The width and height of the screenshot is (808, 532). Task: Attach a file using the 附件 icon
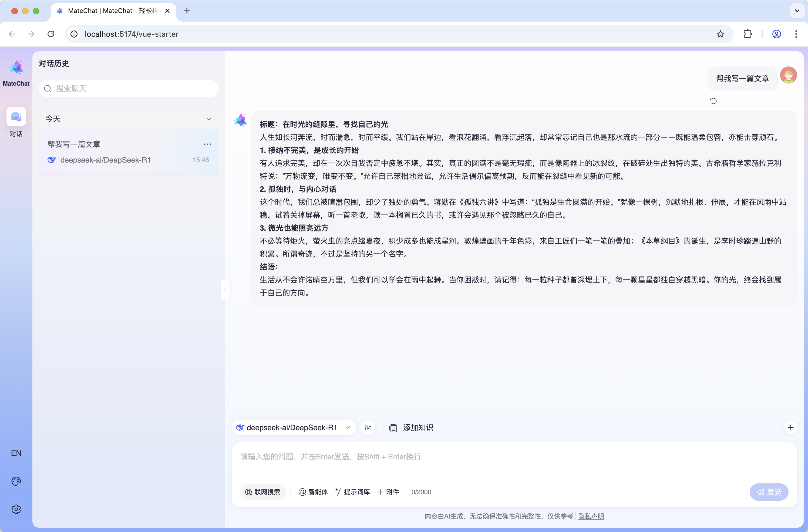pyautogui.click(x=388, y=491)
